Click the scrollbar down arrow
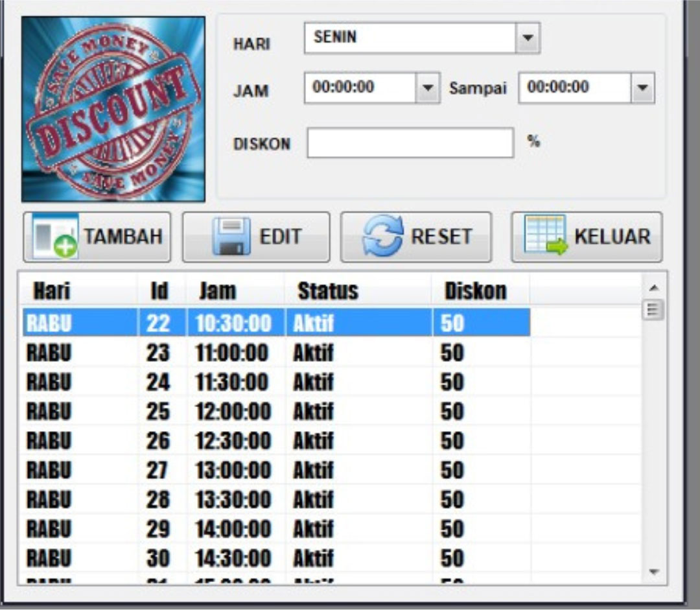 tap(653, 572)
